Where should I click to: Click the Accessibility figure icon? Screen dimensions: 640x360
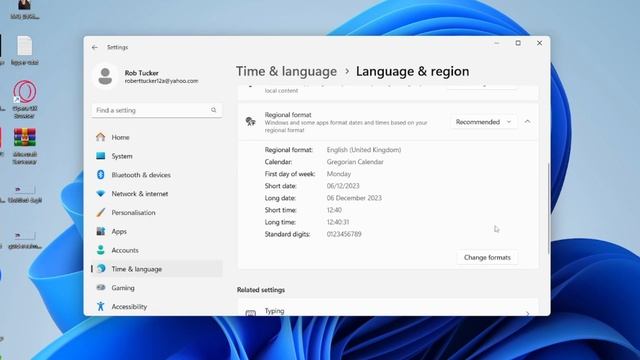(100, 306)
